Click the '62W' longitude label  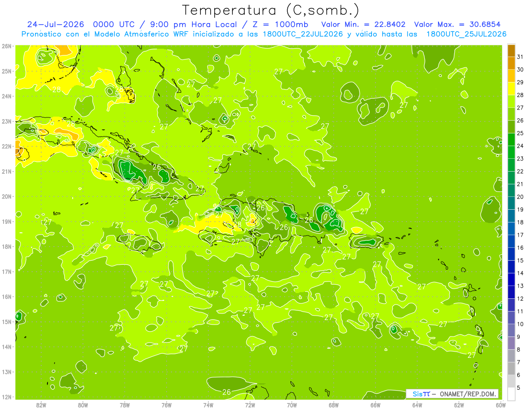459,405
